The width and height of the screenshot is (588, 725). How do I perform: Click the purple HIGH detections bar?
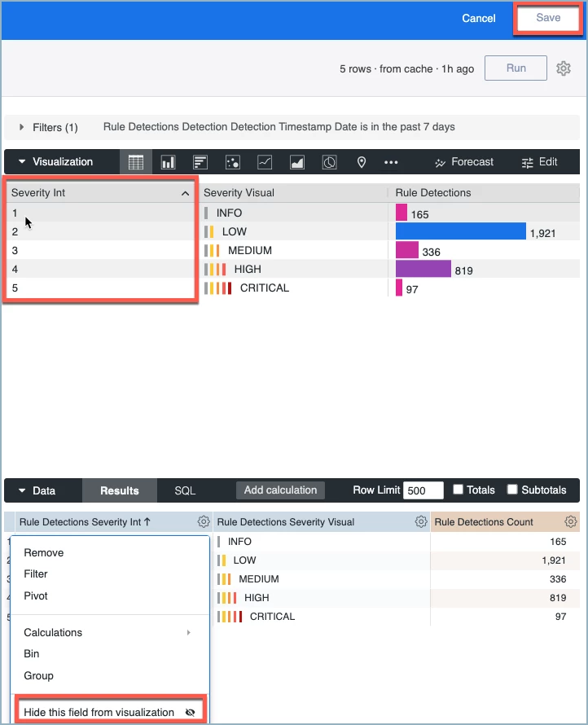pyautogui.click(x=423, y=269)
